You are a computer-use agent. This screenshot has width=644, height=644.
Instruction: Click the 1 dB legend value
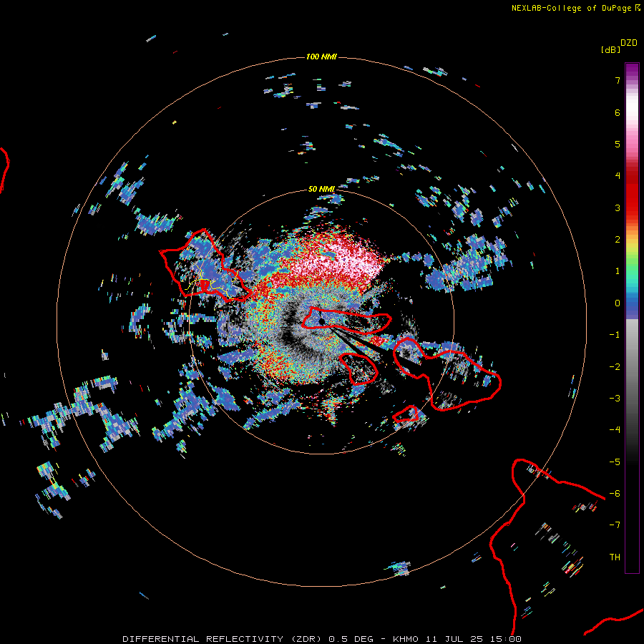click(618, 271)
